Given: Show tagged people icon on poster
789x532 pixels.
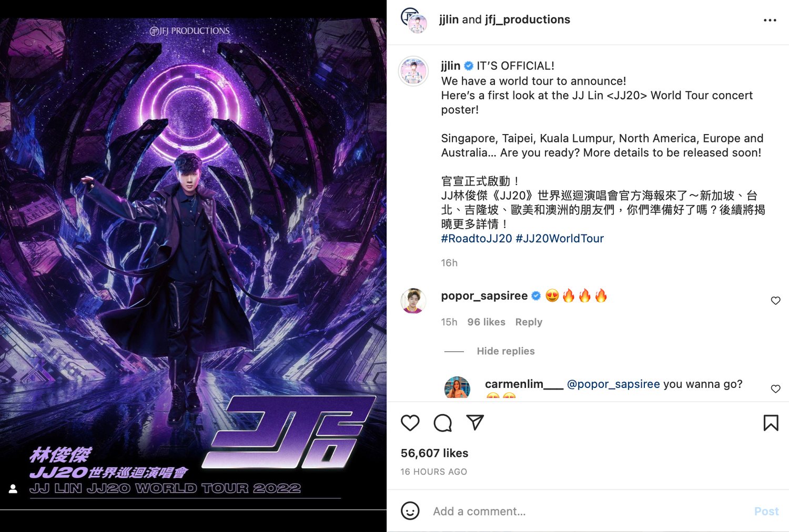Looking at the screenshot, I should click(13, 489).
